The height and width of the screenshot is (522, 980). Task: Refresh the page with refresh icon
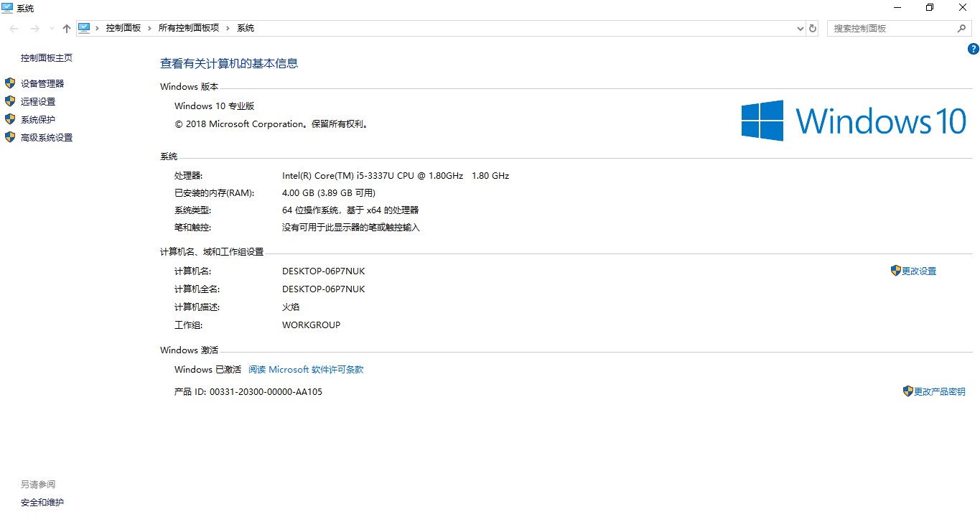click(x=813, y=29)
